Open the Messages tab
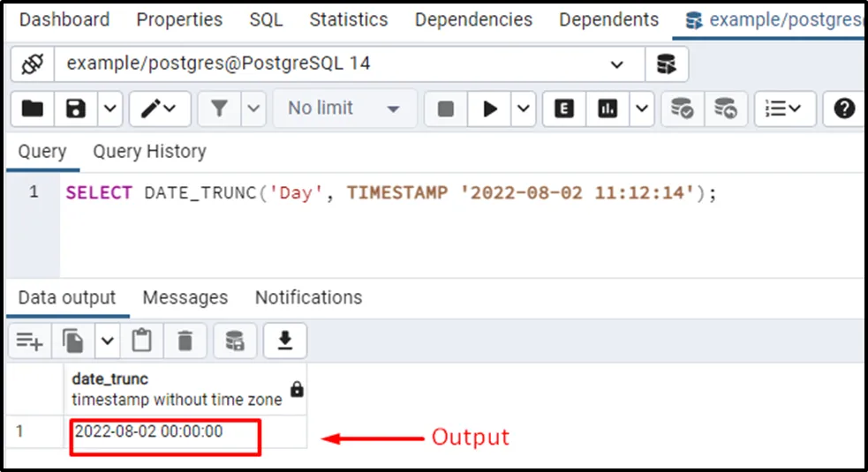 (x=185, y=298)
